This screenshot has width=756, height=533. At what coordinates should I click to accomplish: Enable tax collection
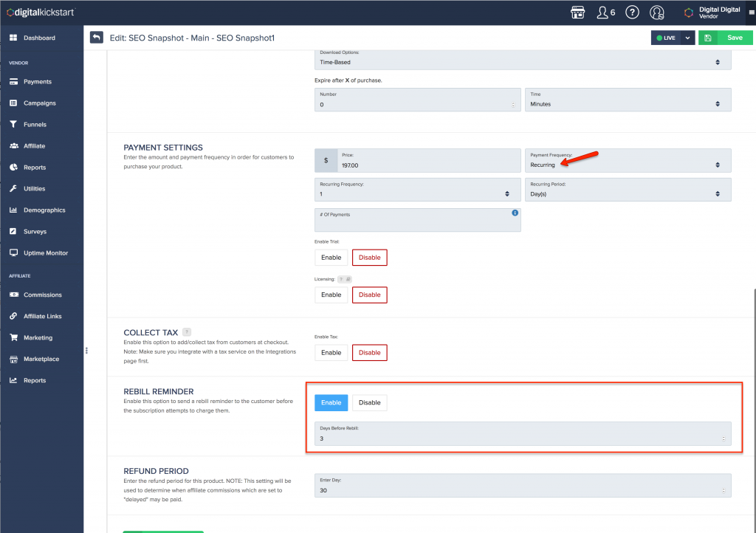tap(331, 353)
